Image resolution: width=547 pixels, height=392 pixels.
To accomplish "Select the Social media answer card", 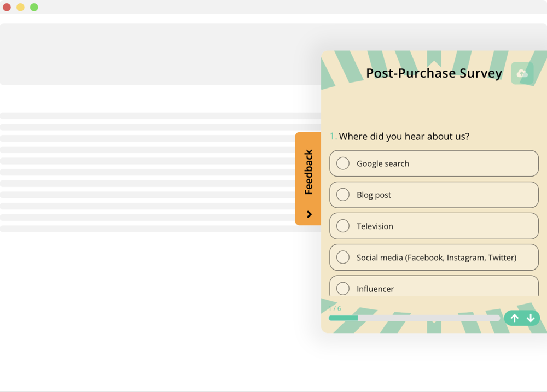I will coord(434,257).
